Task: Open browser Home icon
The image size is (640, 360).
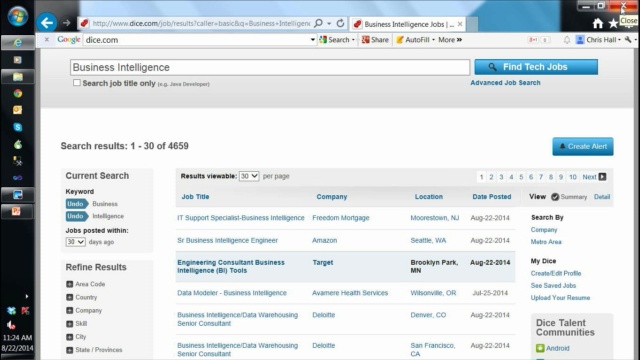Action: (598, 24)
